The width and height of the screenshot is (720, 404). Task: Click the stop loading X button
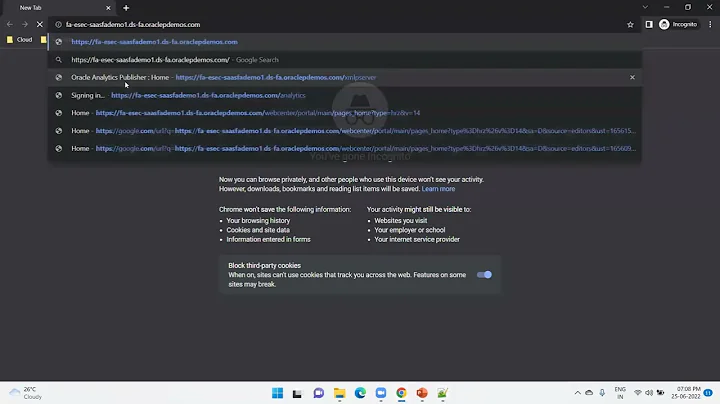[x=39, y=24]
